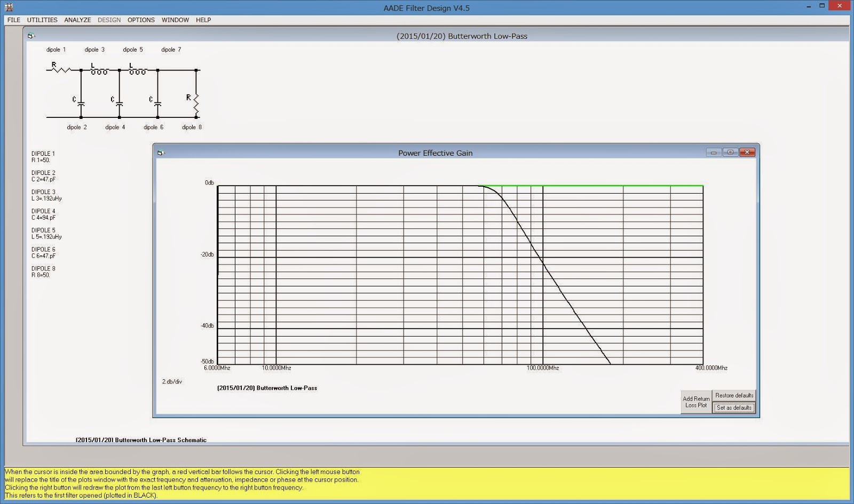Image resolution: width=854 pixels, height=504 pixels.
Task: Click the Butterworth Low-Pass plot title text
Action: (x=267, y=388)
